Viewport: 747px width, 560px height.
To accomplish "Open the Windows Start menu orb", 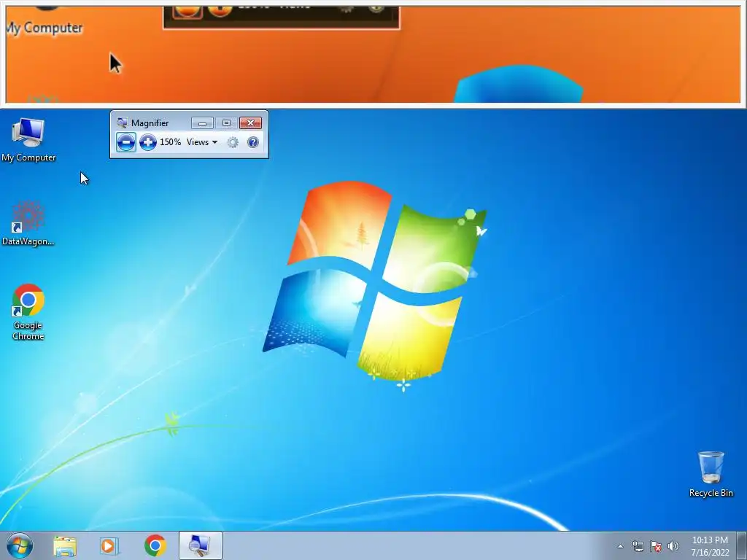I will (x=20, y=545).
